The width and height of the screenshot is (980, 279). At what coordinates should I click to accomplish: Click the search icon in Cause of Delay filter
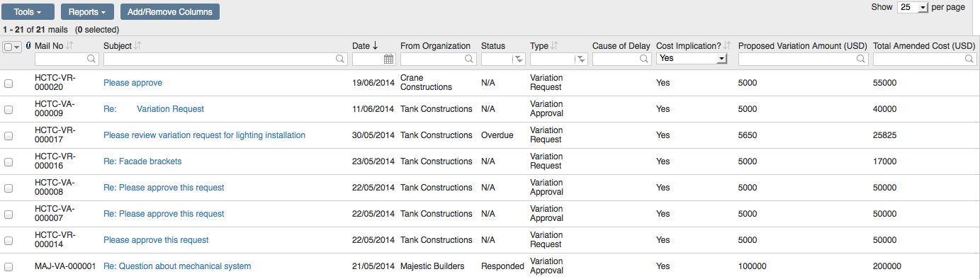(x=643, y=59)
